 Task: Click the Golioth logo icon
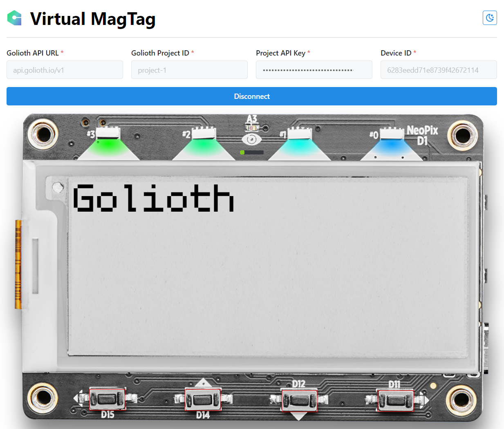[15, 18]
